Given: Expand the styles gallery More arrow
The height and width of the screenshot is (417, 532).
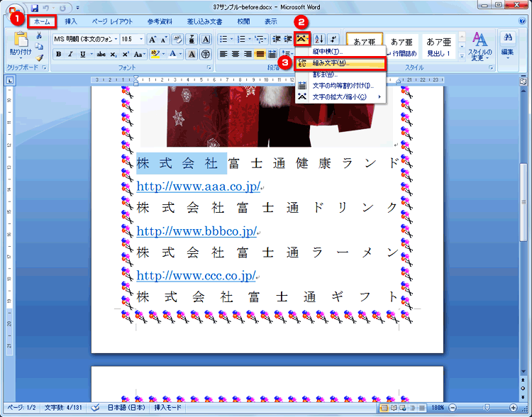Looking at the screenshot, I should (462, 55).
